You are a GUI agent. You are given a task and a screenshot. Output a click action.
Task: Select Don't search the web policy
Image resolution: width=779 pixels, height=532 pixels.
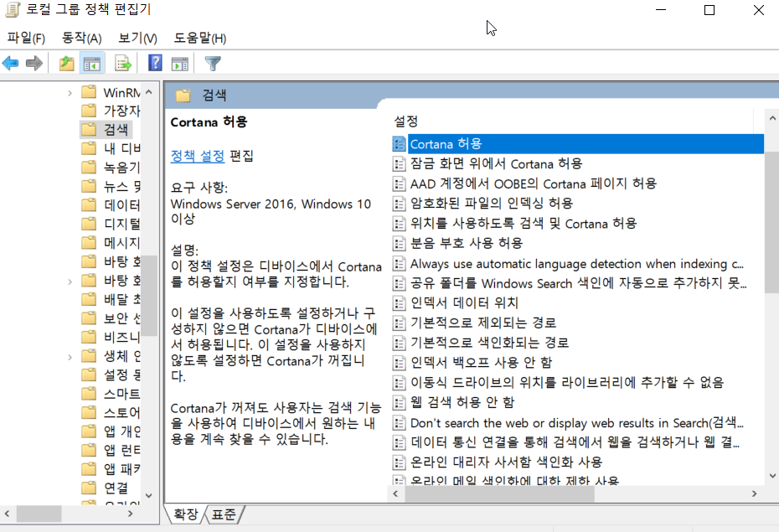[x=576, y=423]
